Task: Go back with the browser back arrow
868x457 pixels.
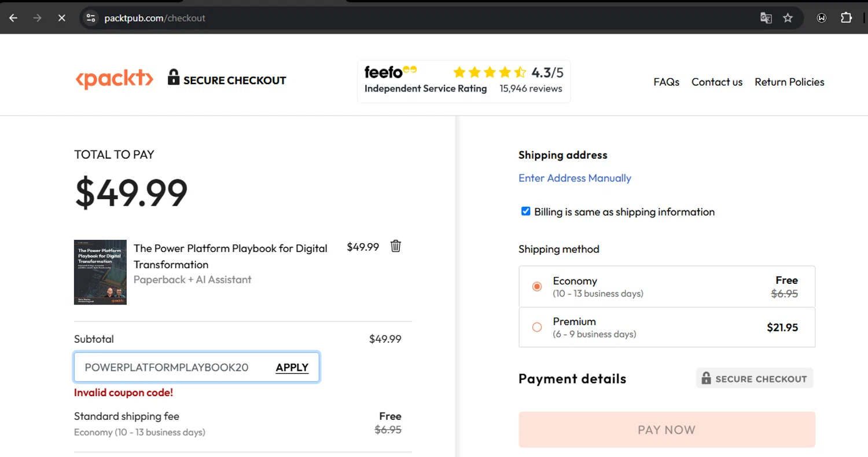Action: pyautogui.click(x=13, y=18)
